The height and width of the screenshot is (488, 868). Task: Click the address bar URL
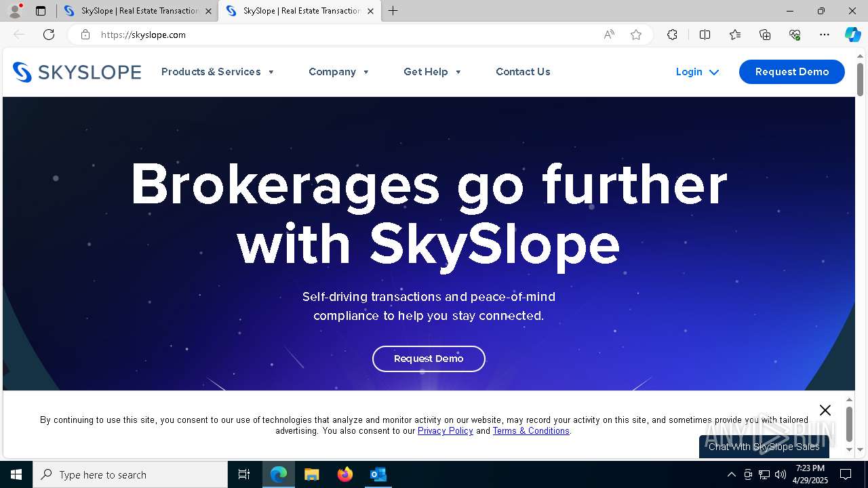click(143, 35)
